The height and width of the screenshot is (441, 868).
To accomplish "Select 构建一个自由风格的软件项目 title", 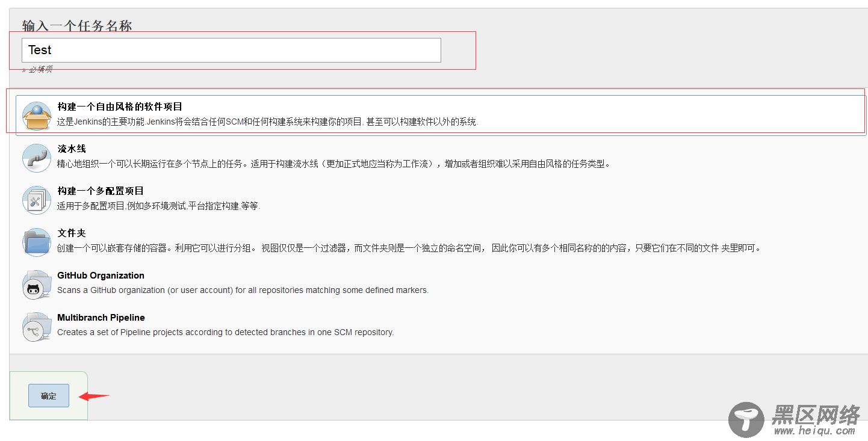I will (120, 106).
